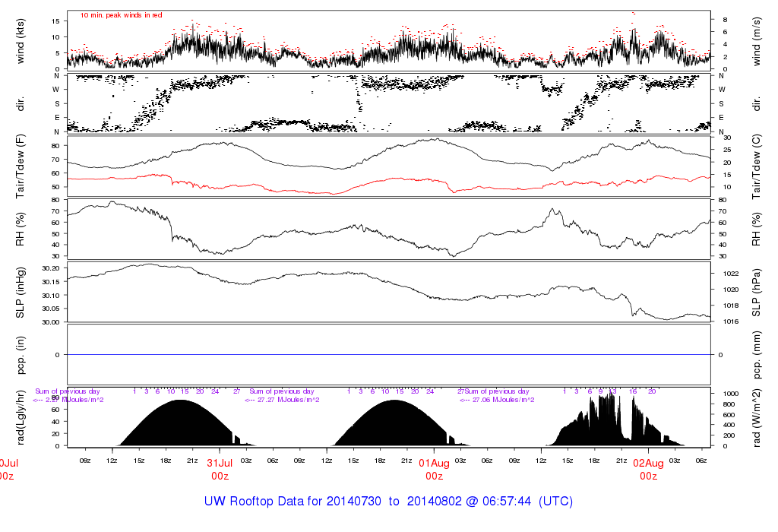Click the '30.10' tick on SLP axis
This screenshot has width=778, height=532.
click(x=51, y=296)
